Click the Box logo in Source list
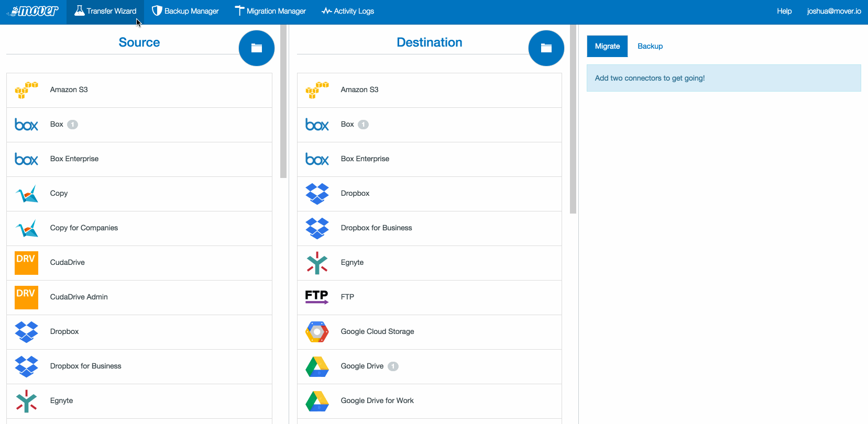The image size is (868, 424). click(x=26, y=125)
